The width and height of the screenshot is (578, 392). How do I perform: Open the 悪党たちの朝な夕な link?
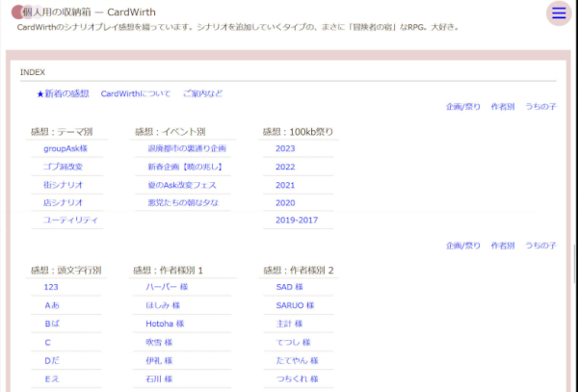point(183,202)
